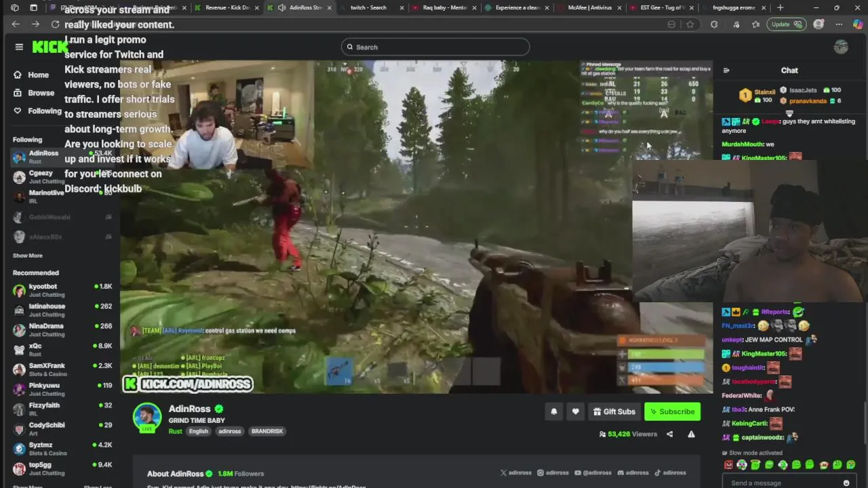Image resolution: width=868 pixels, height=488 pixels.
Task: Switch to EST Gee - Tug of tab
Action: click(x=663, y=7)
